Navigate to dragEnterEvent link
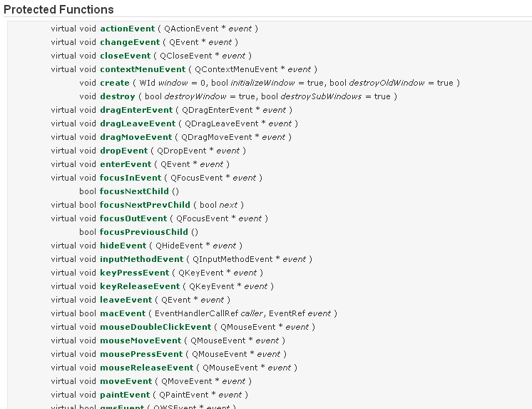Image resolution: width=532 pixels, height=409 pixels. (x=136, y=110)
